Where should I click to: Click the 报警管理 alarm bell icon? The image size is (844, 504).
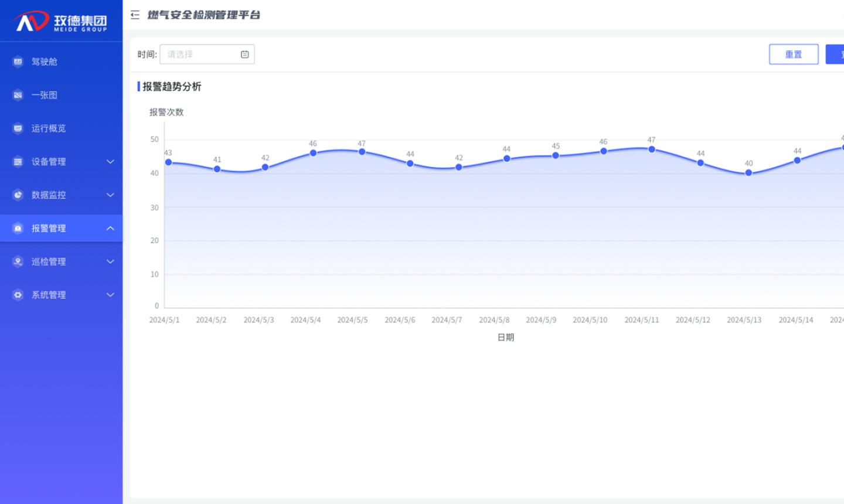coord(17,229)
